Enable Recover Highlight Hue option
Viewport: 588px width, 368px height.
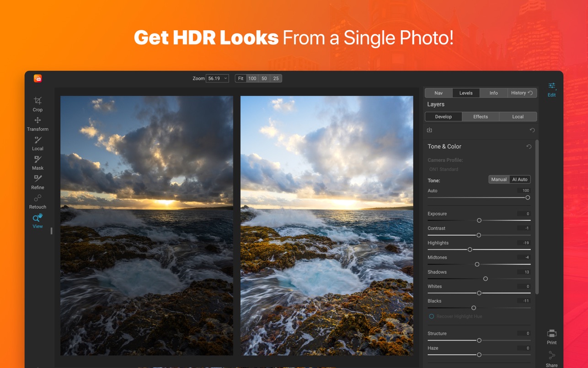pos(431,317)
